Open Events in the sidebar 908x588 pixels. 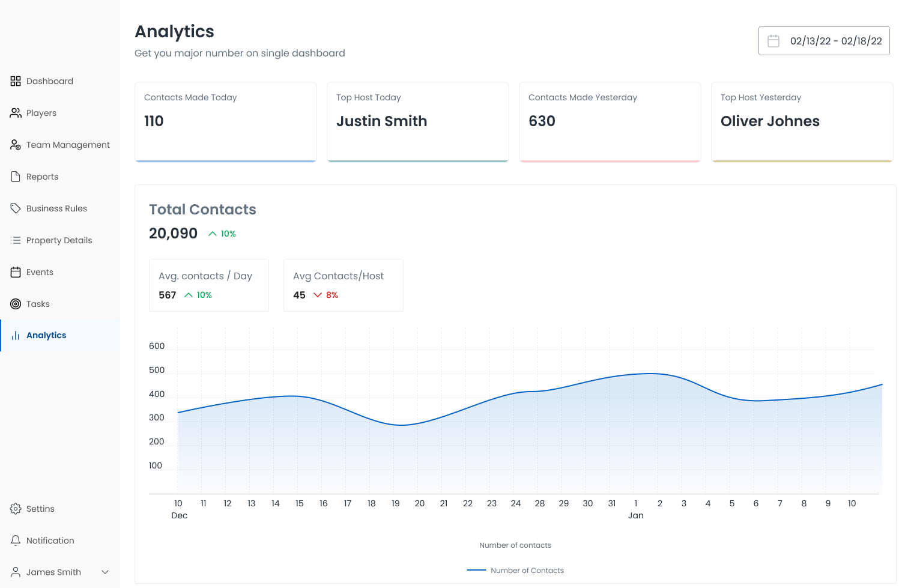60,272
